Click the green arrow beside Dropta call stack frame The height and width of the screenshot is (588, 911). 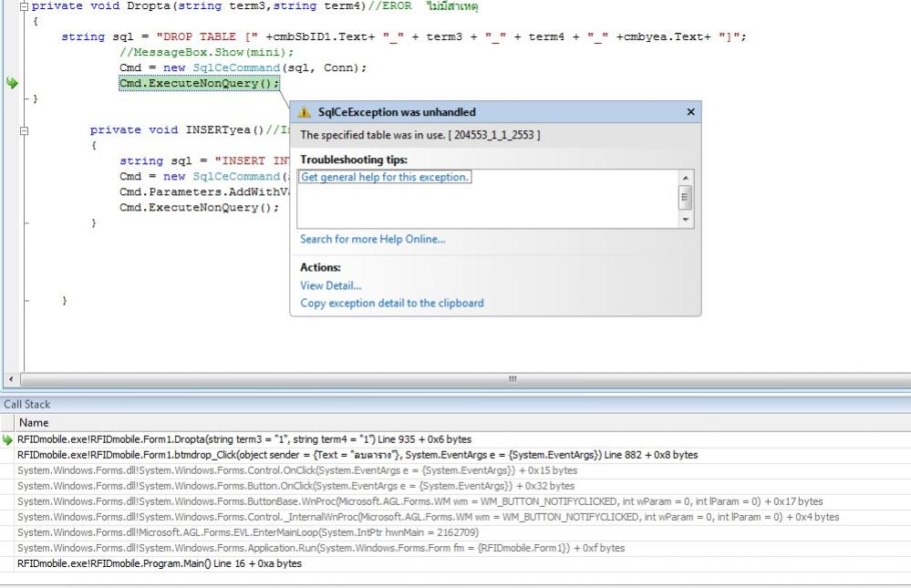[7, 439]
